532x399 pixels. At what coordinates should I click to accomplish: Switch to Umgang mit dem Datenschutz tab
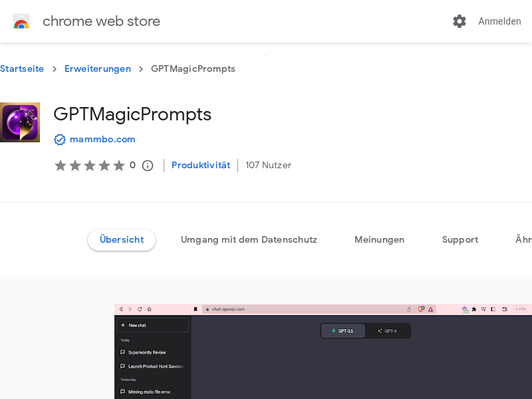[x=249, y=240]
